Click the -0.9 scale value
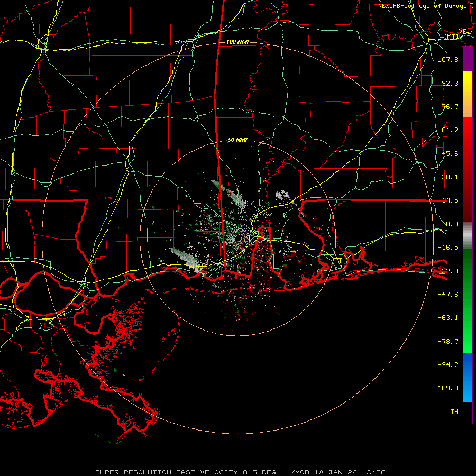 click(x=450, y=224)
